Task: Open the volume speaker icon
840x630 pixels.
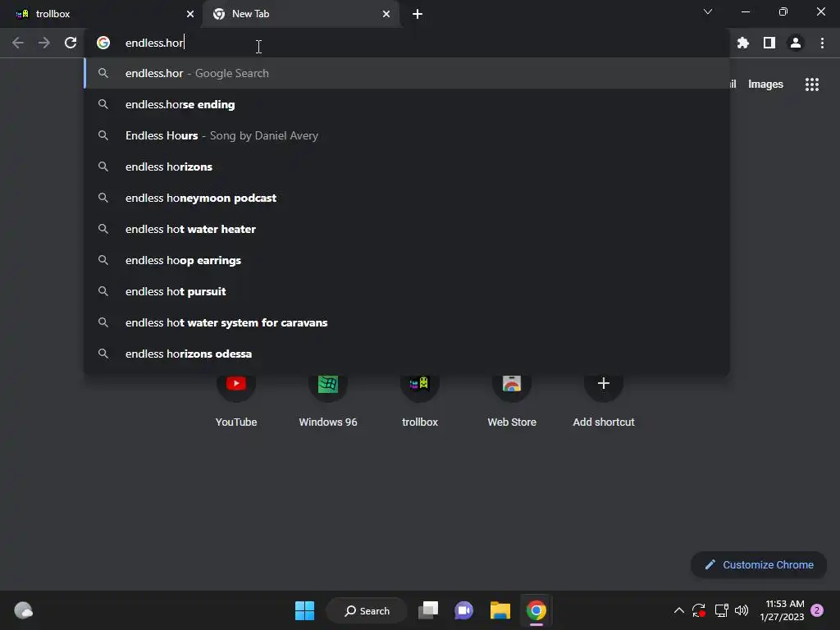Action: coord(742,610)
